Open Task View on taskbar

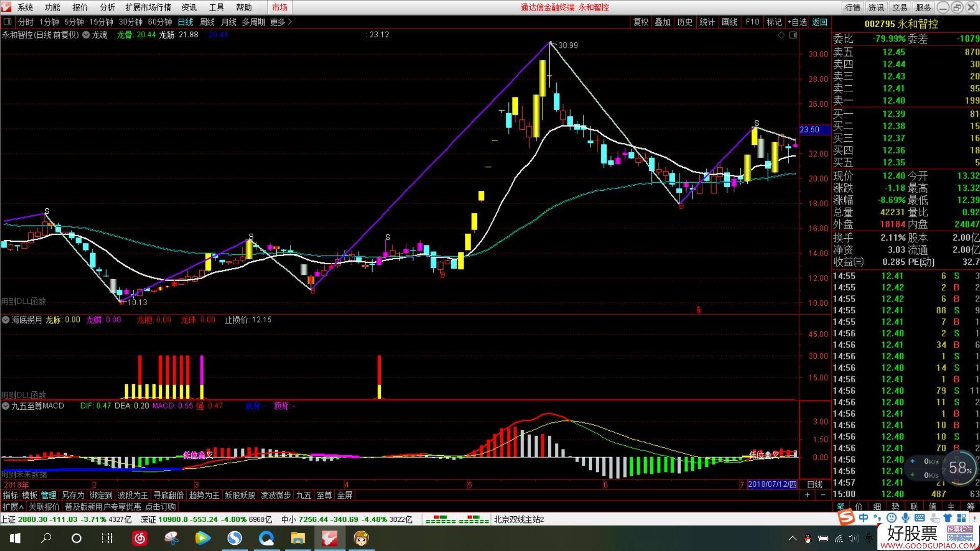coord(107,538)
